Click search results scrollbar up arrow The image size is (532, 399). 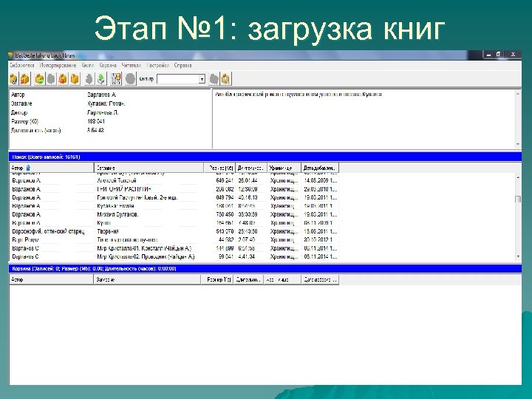click(x=518, y=177)
